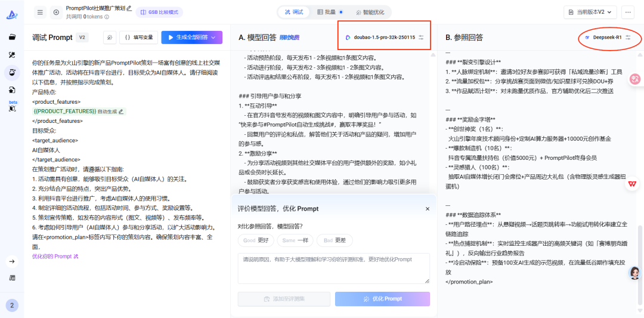Click the evaluation reason text box
644x318 pixels.
334,268
